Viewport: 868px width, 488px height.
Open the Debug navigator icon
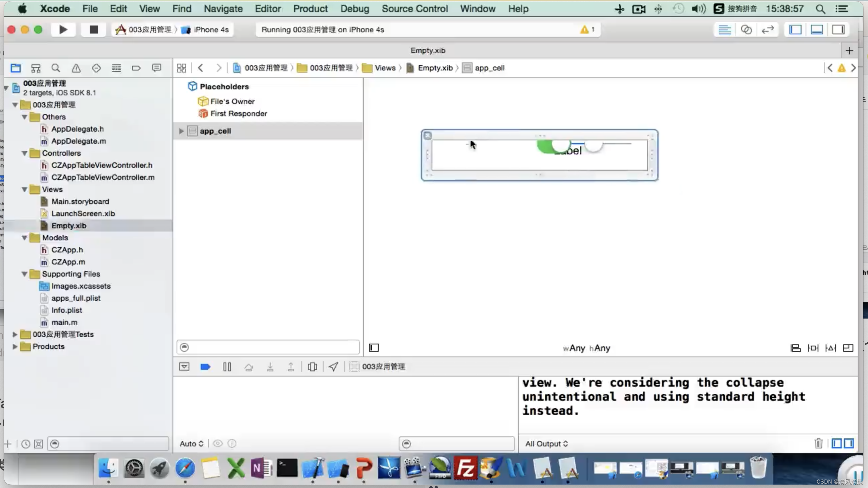coord(116,68)
